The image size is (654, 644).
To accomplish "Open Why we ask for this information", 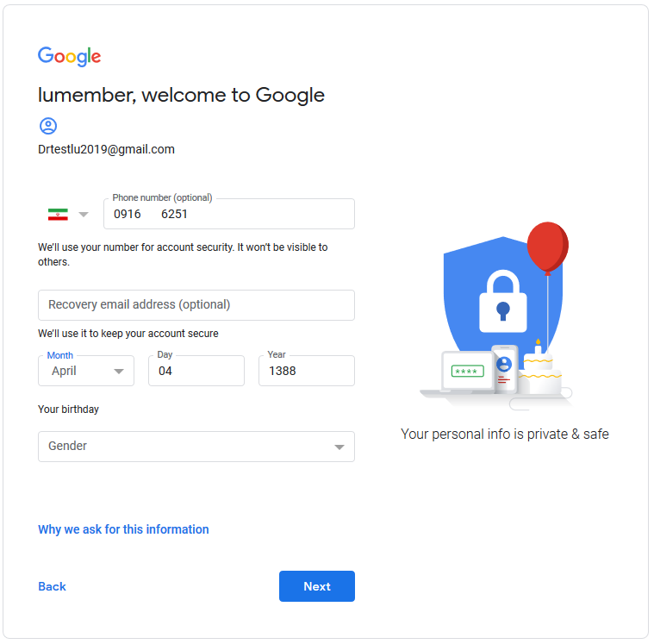I will 123,529.
